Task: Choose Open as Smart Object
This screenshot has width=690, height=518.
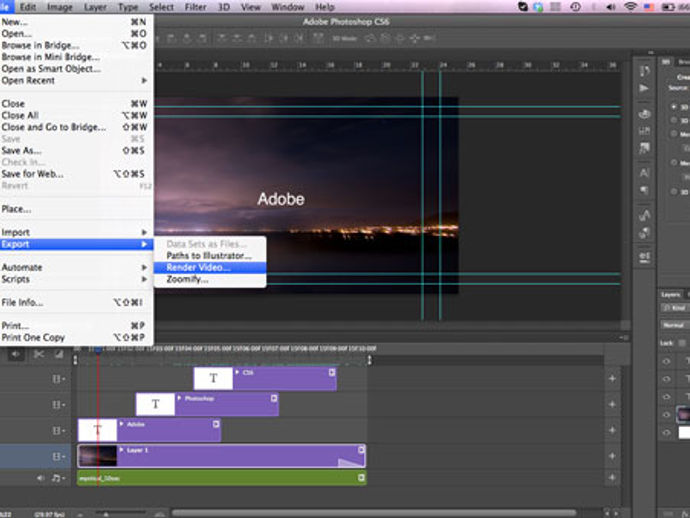Action: click(x=77, y=69)
